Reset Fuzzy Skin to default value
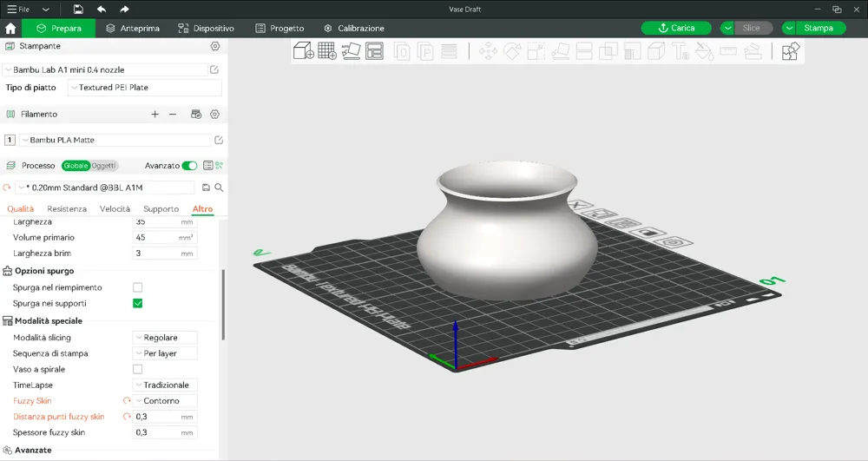Viewport: 868px width, 461px height. pos(127,401)
